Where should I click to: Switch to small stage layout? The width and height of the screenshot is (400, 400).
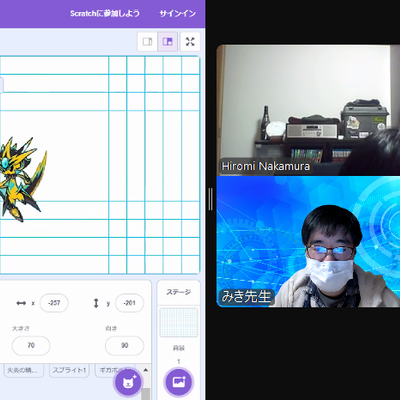(147, 42)
